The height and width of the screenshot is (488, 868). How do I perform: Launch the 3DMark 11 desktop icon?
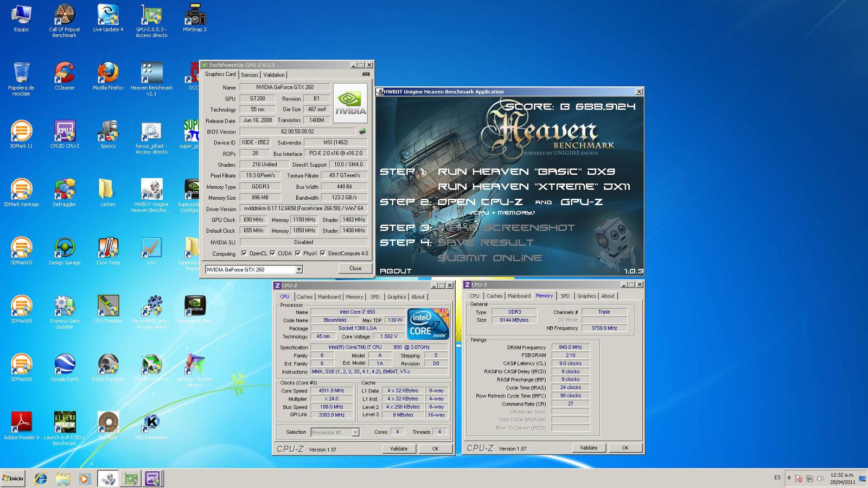21,134
